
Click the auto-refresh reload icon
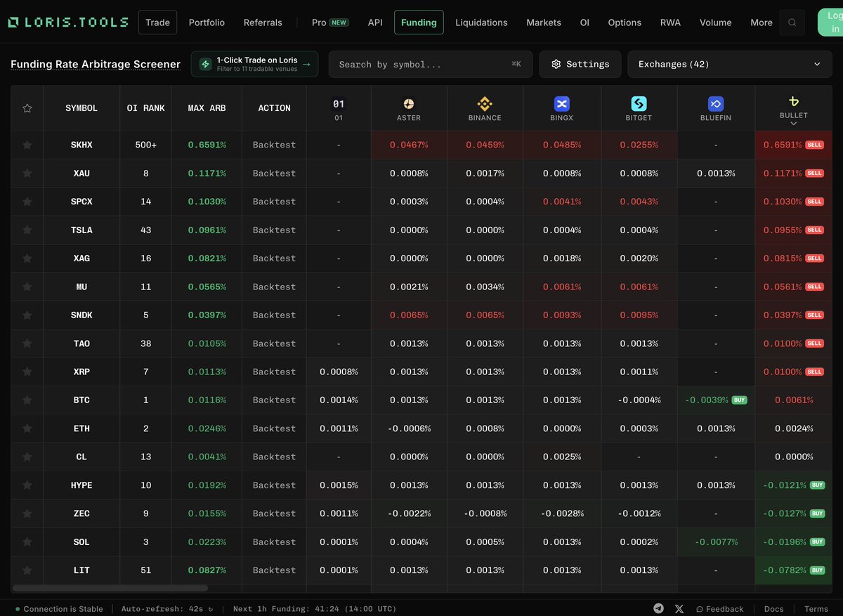[x=211, y=609]
